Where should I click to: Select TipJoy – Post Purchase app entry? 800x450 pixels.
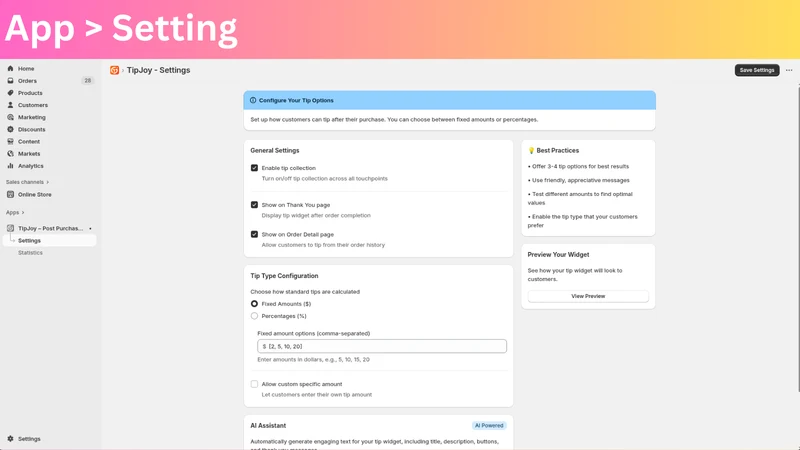[x=49, y=228]
